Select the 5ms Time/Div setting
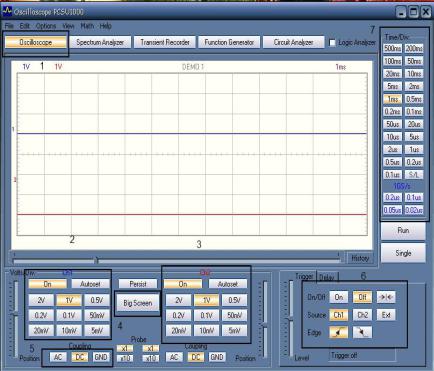The image size is (434, 371). pos(392,86)
